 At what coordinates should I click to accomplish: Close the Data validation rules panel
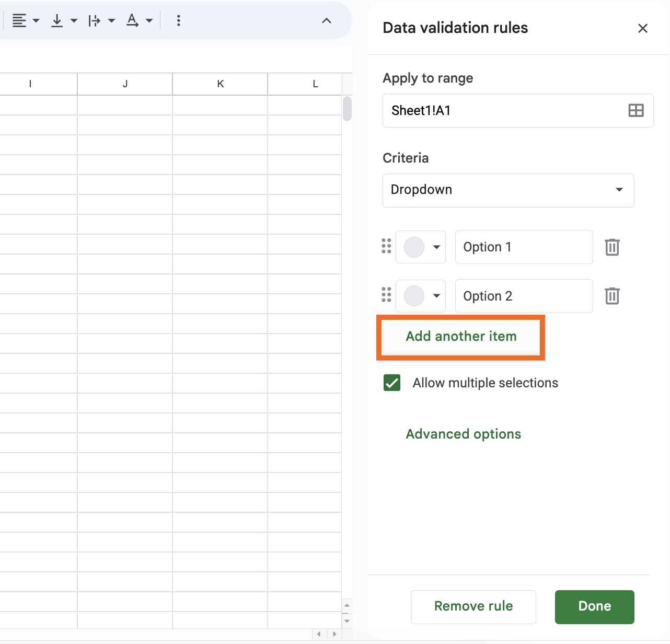coord(643,28)
